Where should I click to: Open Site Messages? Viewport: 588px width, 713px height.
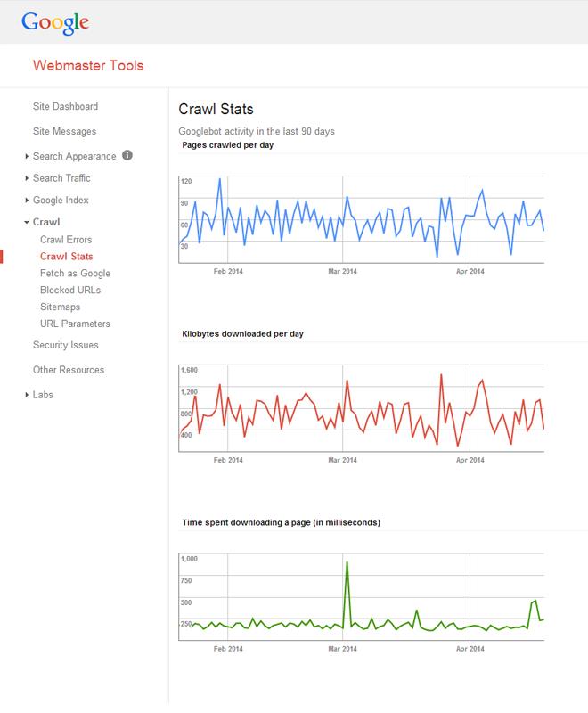click(x=64, y=131)
